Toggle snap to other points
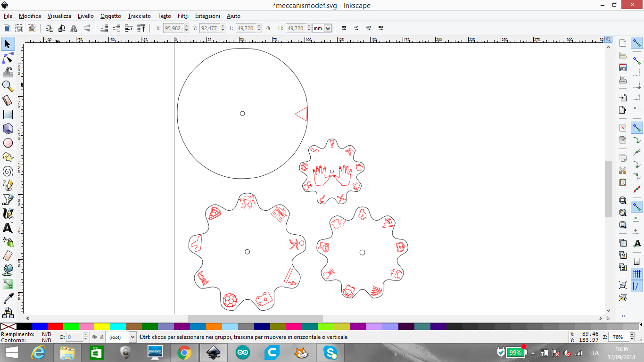Image resolution: width=644 pixels, height=362 pixels. coord(637,206)
